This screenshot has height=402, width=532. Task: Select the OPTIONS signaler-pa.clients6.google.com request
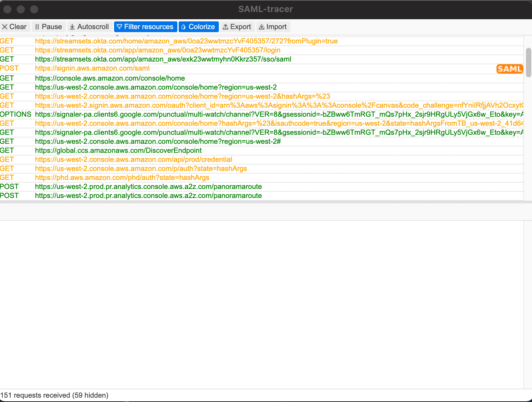(262, 114)
